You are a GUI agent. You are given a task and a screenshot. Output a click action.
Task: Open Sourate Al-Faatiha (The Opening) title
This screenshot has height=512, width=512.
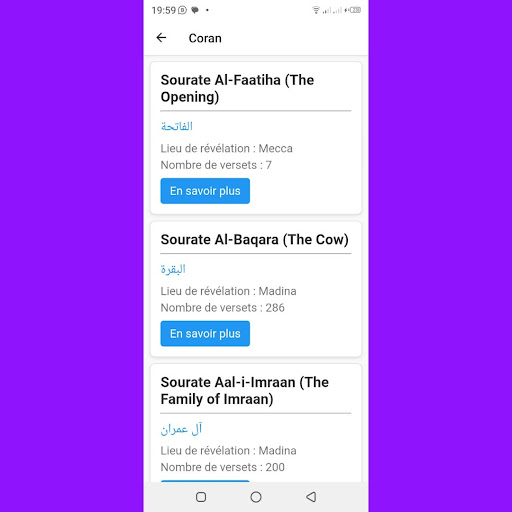pos(237,88)
